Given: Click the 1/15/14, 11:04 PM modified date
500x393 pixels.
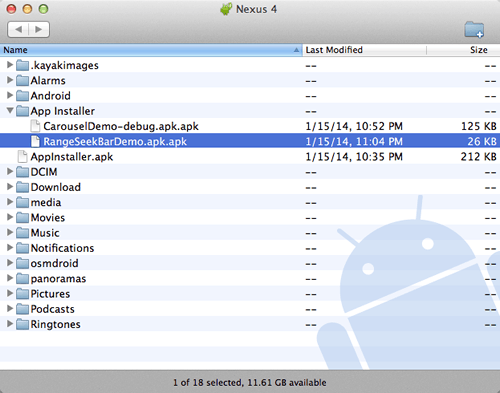Looking at the screenshot, I should 354,142.
